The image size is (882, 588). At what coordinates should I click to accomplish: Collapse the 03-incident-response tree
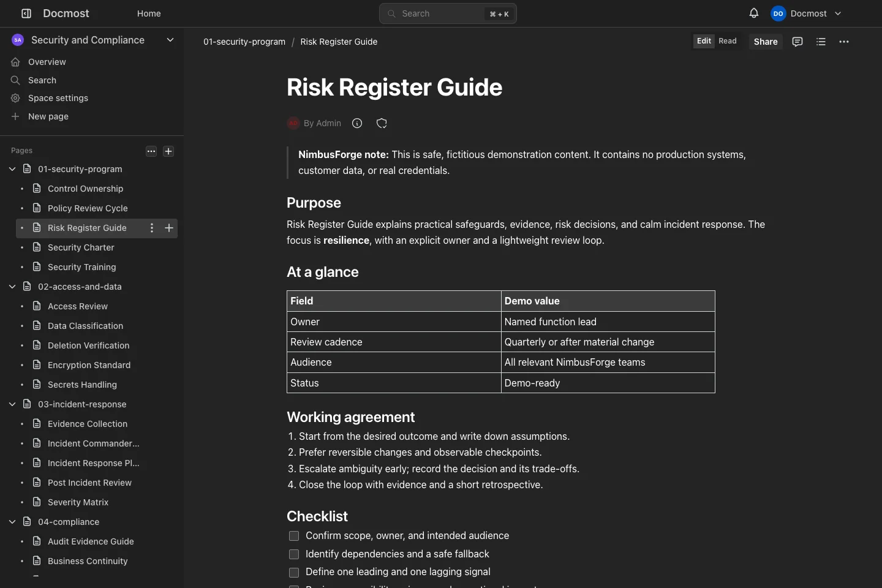coord(12,404)
